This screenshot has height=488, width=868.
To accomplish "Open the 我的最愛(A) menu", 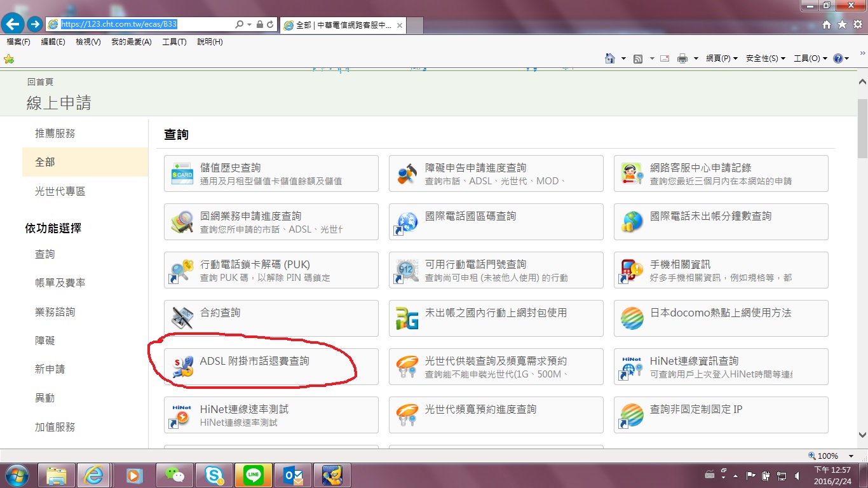I will tap(132, 42).
